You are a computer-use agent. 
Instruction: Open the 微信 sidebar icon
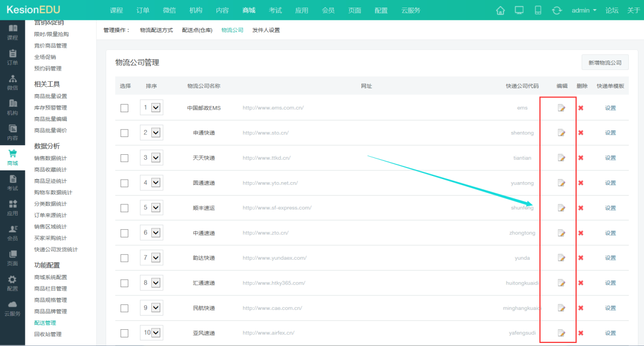[x=13, y=82]
